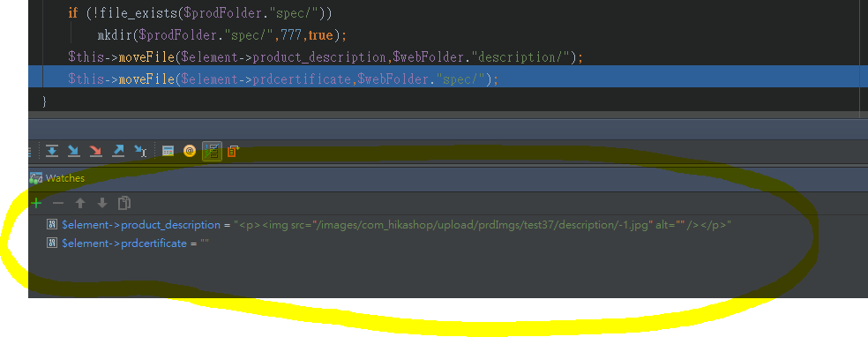Move watch down with down arrow
This screenshot has height=337, width=868.
(x=101, y=203)
